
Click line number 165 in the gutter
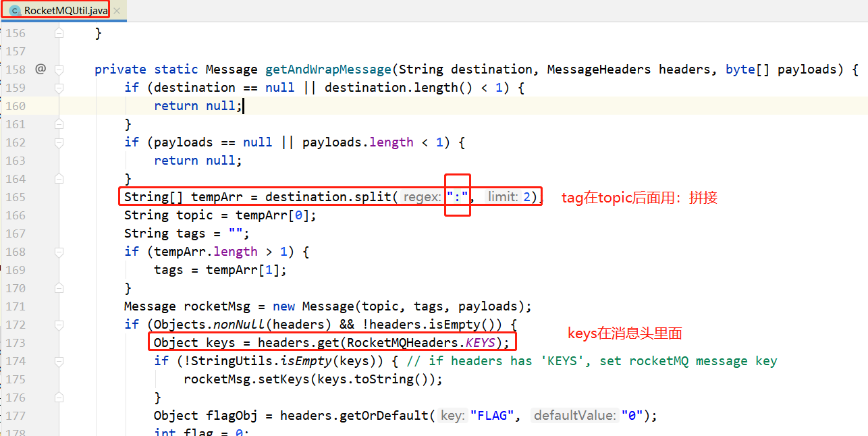coord(15,197)
